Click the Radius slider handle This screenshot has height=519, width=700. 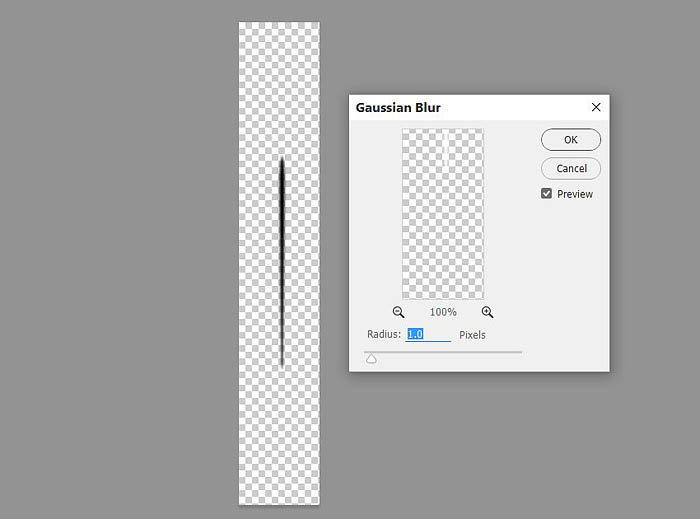click(x=371, y=358)
